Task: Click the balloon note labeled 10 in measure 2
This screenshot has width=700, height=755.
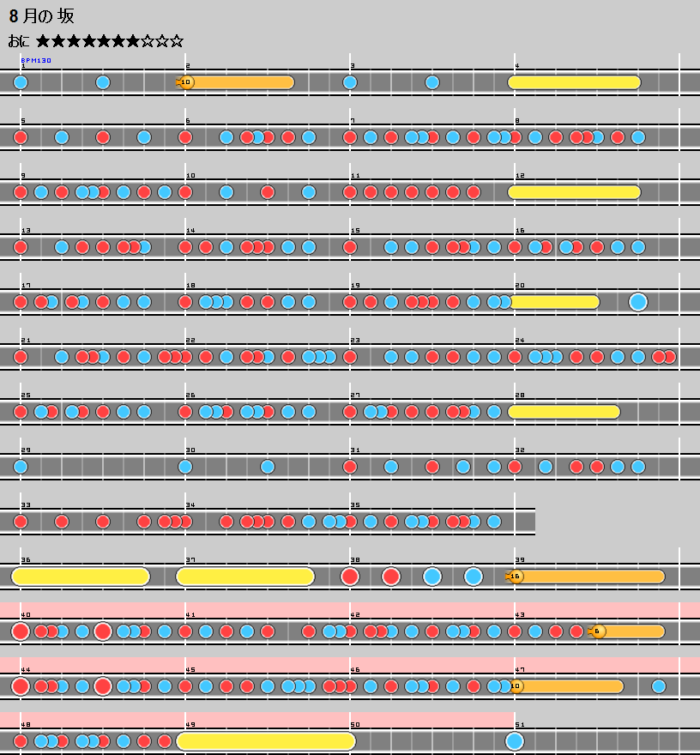Action: tap(186, 82)
